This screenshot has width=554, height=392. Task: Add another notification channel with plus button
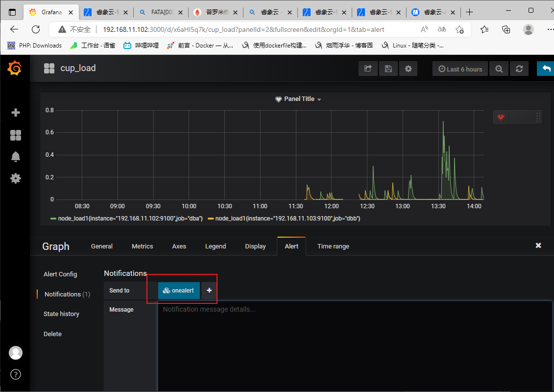click(x=209, y=290)
